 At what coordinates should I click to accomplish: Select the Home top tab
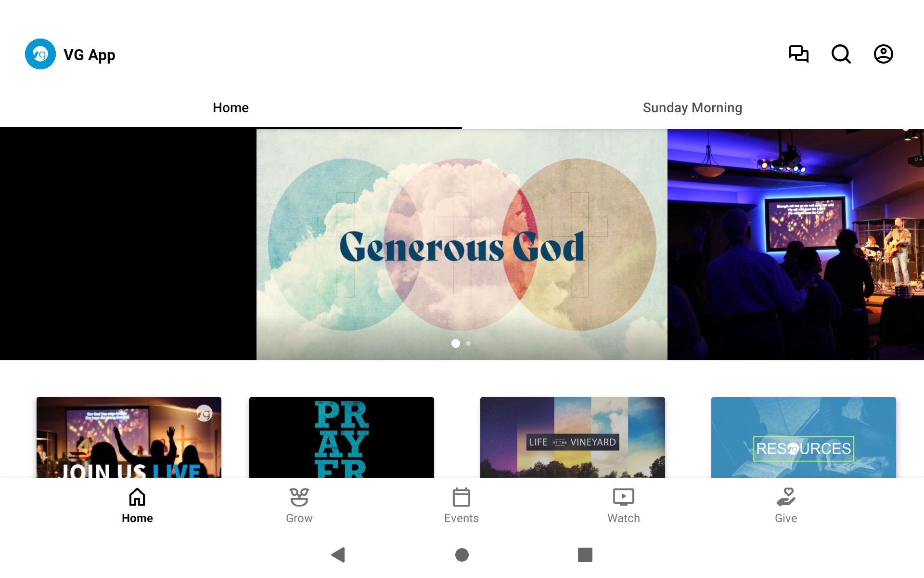tap(231, 108)
